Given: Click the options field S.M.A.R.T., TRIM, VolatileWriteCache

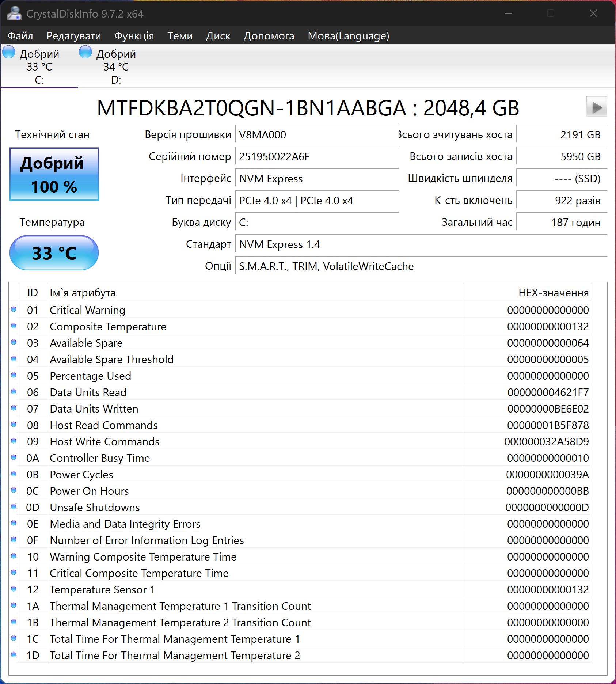Looking at the screenshot, I should point(421,266).
